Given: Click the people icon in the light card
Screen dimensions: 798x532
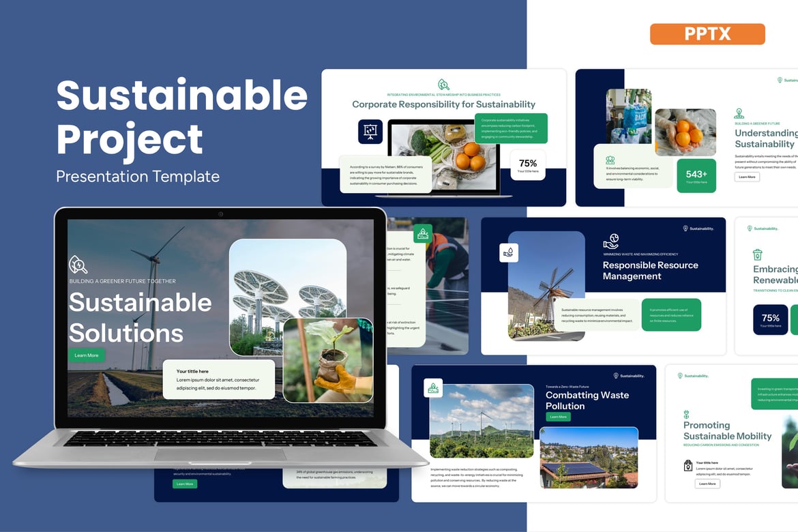Looking at the screenshot, I should point(610,160).
